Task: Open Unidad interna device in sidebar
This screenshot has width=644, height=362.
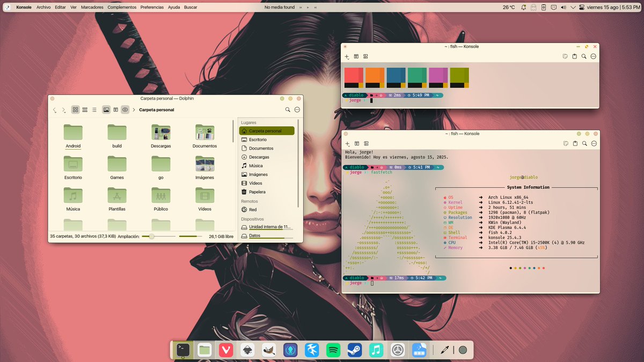Action: click(267, 227)
